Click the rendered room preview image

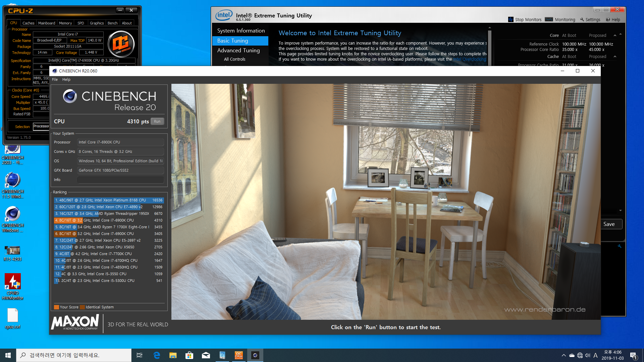386,201
